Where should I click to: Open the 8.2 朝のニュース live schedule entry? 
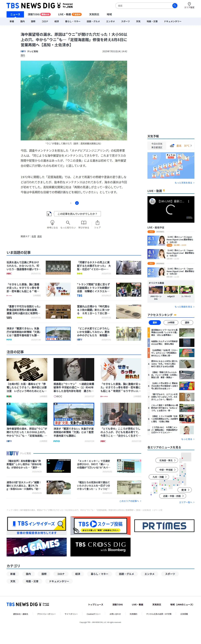click(x=171, y=273)
